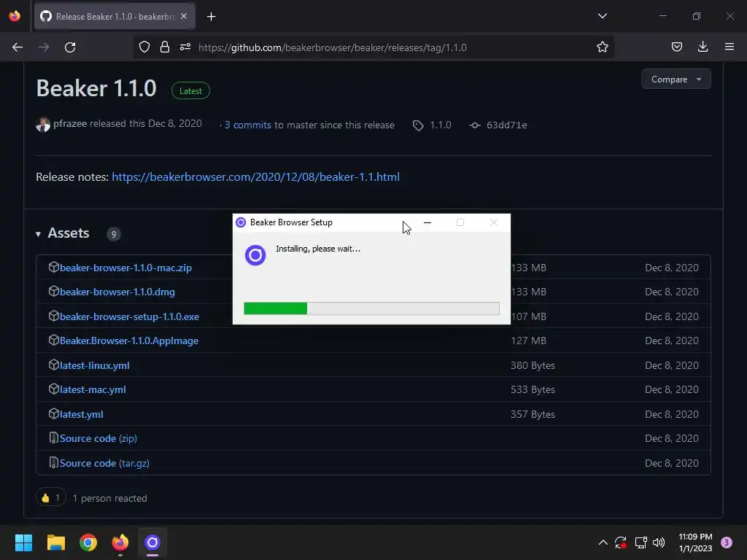Download latest.yml asset

pyautogui.click(x=82, y=414)
